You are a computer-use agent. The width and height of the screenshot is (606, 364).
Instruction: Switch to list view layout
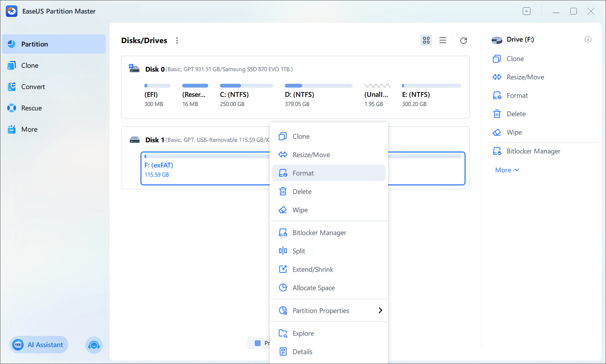443,41
